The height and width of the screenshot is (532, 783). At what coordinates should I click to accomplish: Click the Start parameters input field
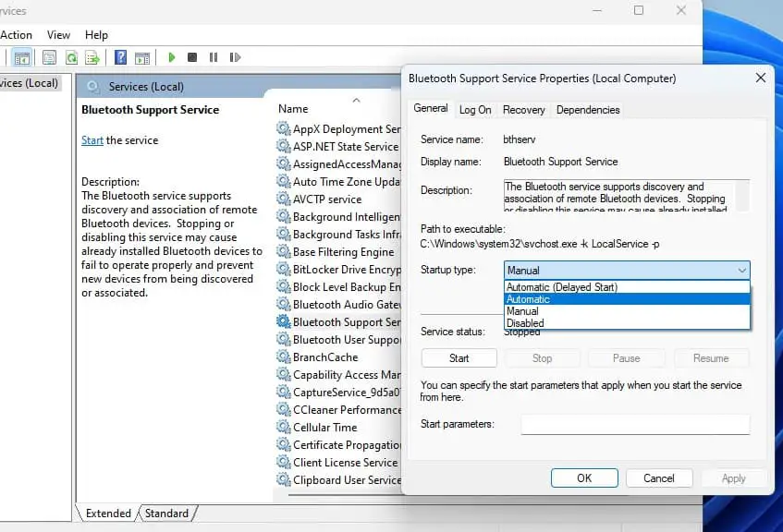tap(635, 424)
